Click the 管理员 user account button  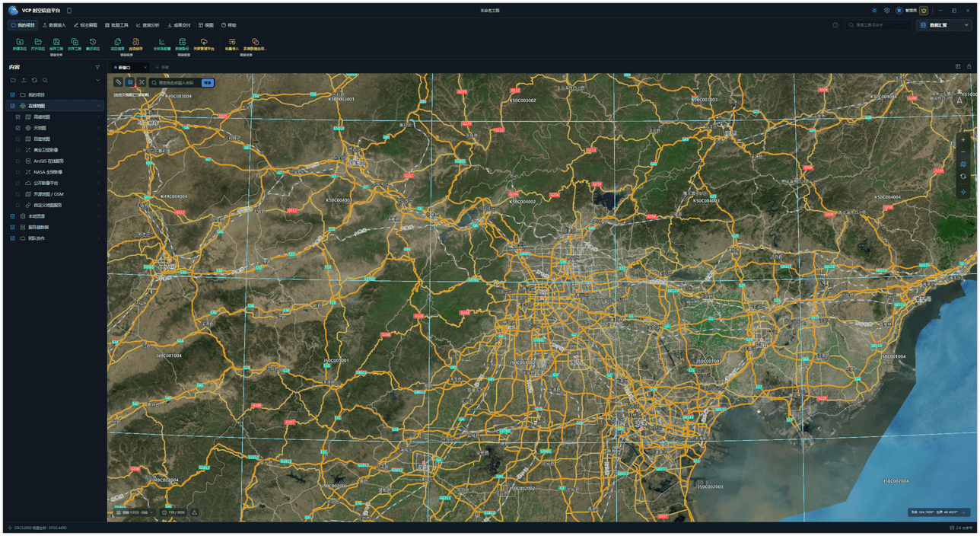[x=906, y=11]
